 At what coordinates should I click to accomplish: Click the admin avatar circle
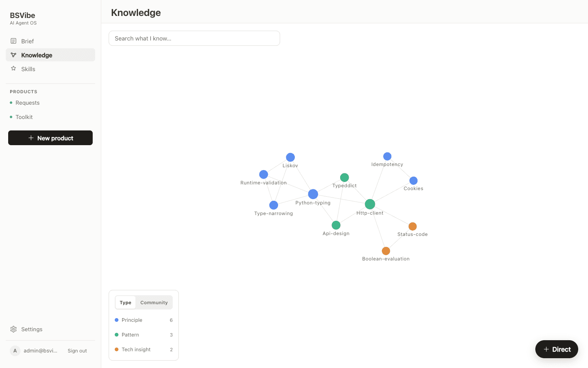pos(15,351)
